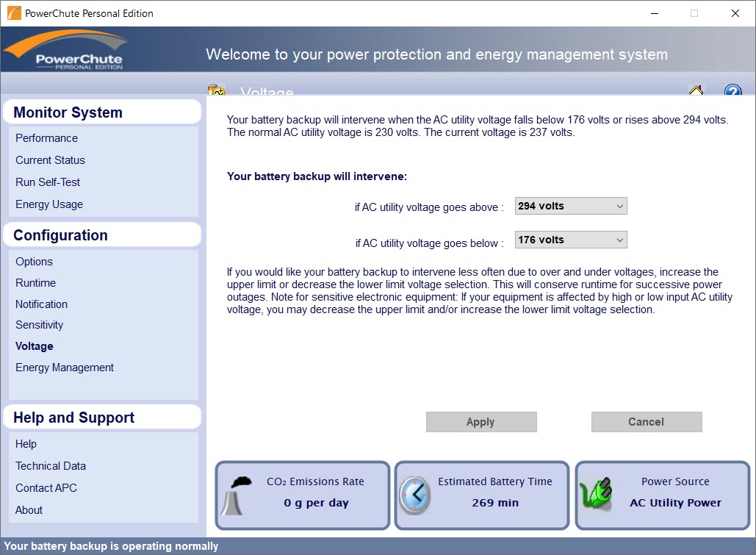Click the CO2 emissions smokestack icon
756x555 pixels.
point(237,495)
